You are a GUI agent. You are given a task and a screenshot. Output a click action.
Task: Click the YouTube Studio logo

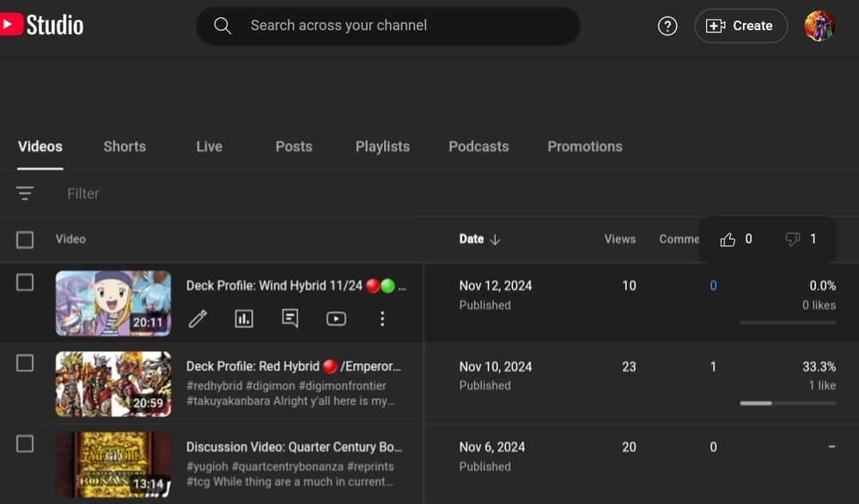tap(43, 25)
